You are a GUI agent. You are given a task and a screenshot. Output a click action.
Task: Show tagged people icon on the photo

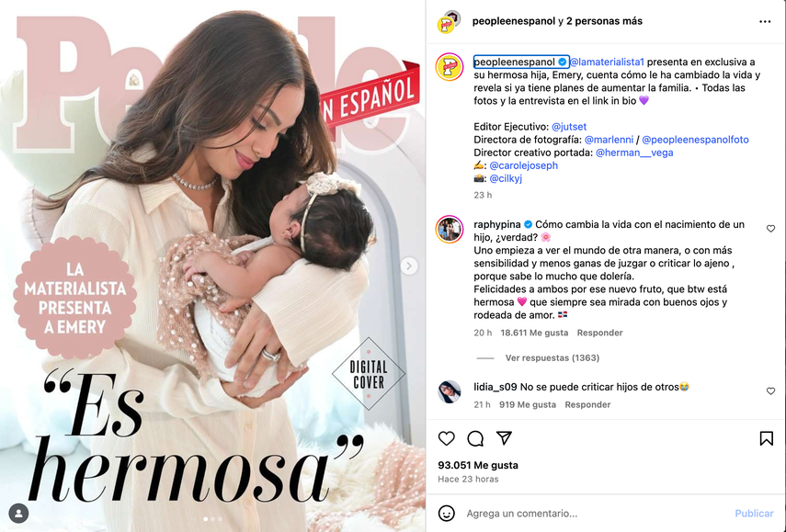point(18,513)
